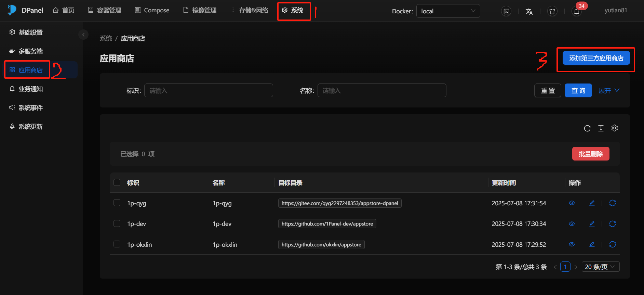
Task: Tick the 1p-dev row checkbox
Action: click(117, 223)
